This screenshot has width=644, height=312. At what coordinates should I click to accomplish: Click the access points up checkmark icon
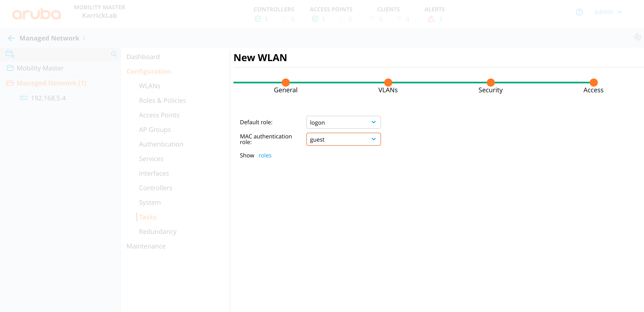(315, 19)
